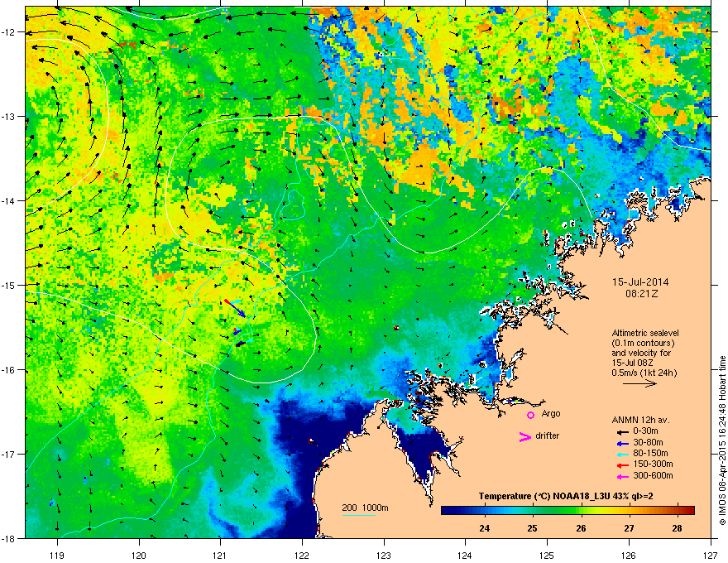Click the 'Altimetric sealevel' text
728x563 pixels.
coord(645,333)
